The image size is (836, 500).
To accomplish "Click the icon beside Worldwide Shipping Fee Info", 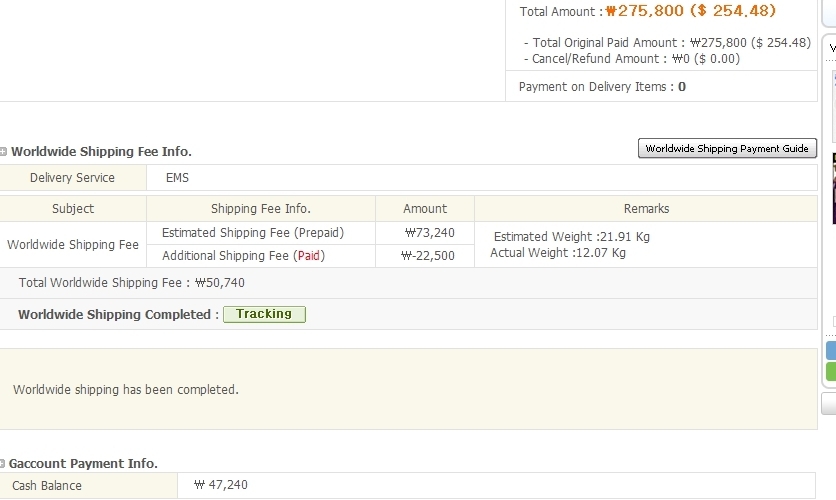I will 4,152.
